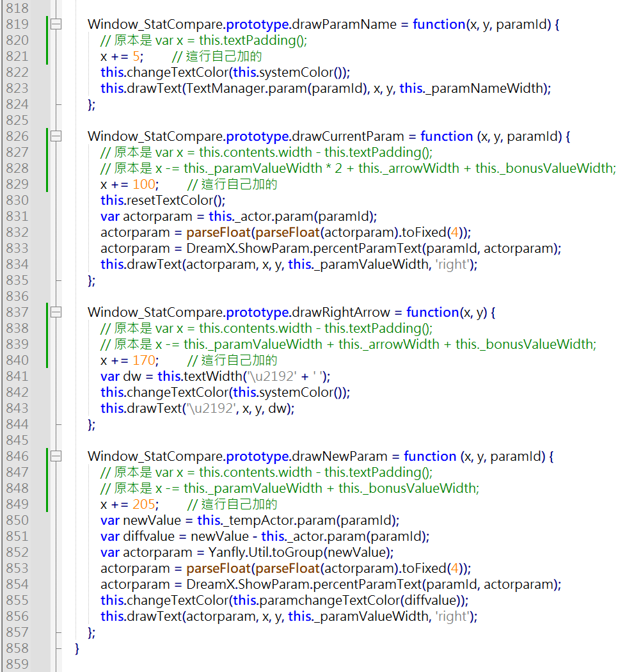636x672 pixels.
Task: Click the final closing brace on line 858
Action: [x=77, y=648]
